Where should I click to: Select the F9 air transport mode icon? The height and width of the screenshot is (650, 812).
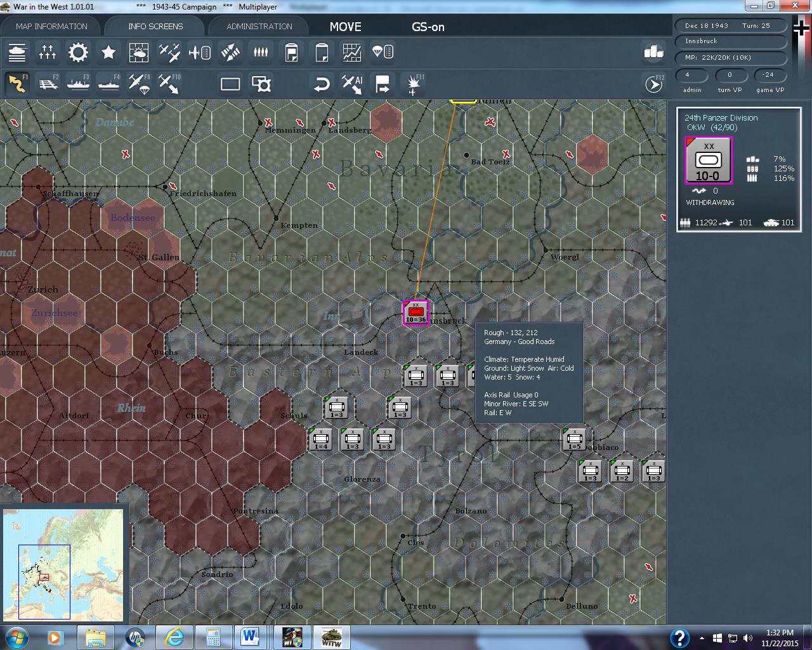[x=139, y=84]
